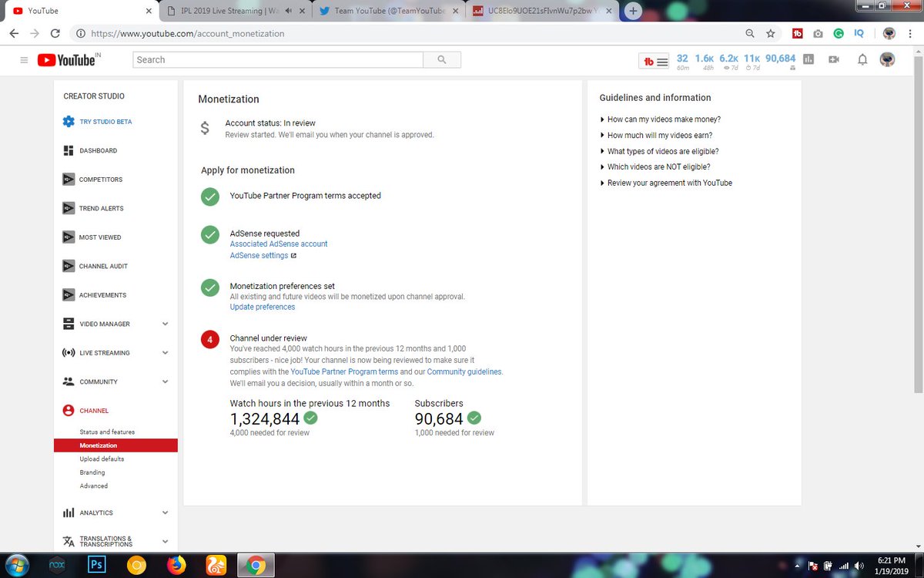The width and height of the screenshot is (924, 578).
Task: Bookmark this page with star icon
Action: [770, 34]
